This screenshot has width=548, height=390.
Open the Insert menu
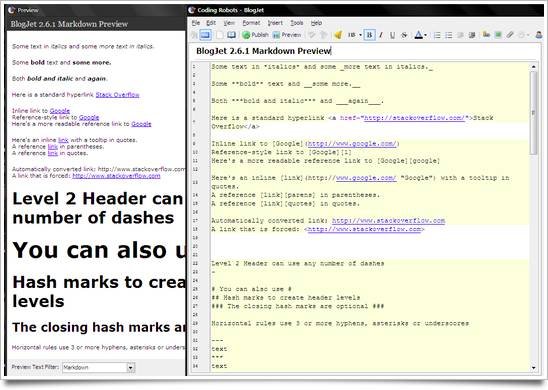pos(275,23)
